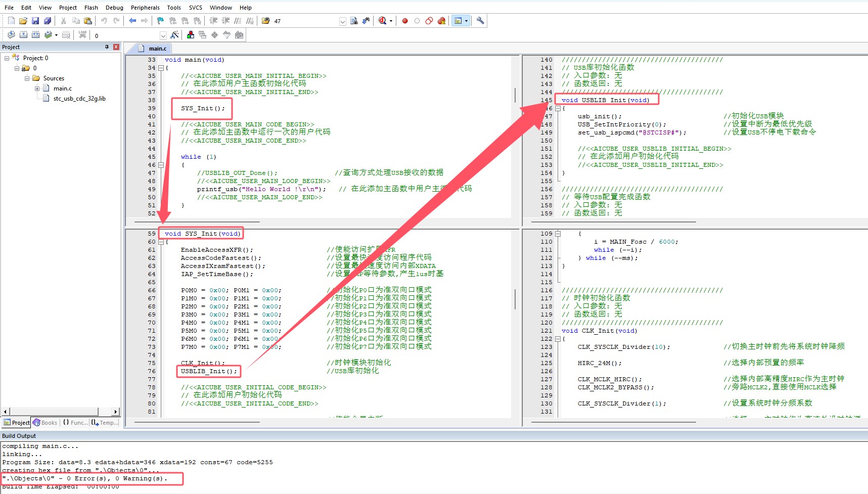Click the Save All icon
This screenshot has width=868, height=494.
pos(48,21)
